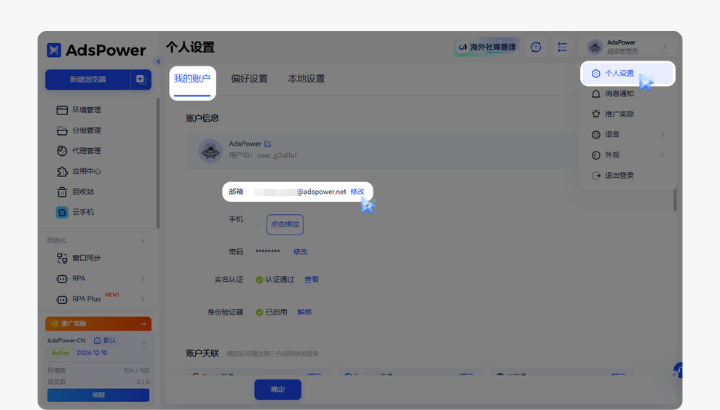The height and width of the screenshot is (410, 720).
Task: Switch to the 本地设置 tab
Action: [x=306, y=79]
